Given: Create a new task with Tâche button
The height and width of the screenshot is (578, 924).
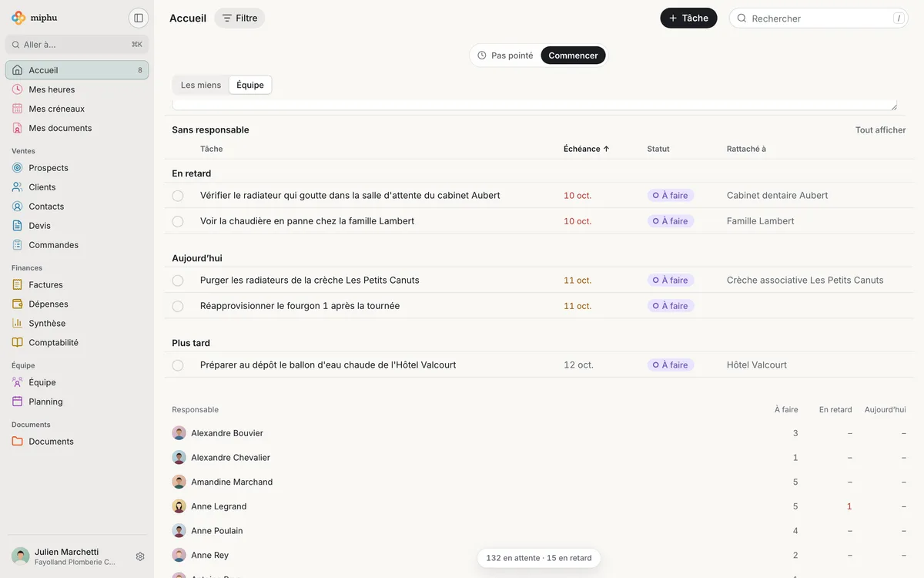Looking at the screenshot, I should click(688, 18).
